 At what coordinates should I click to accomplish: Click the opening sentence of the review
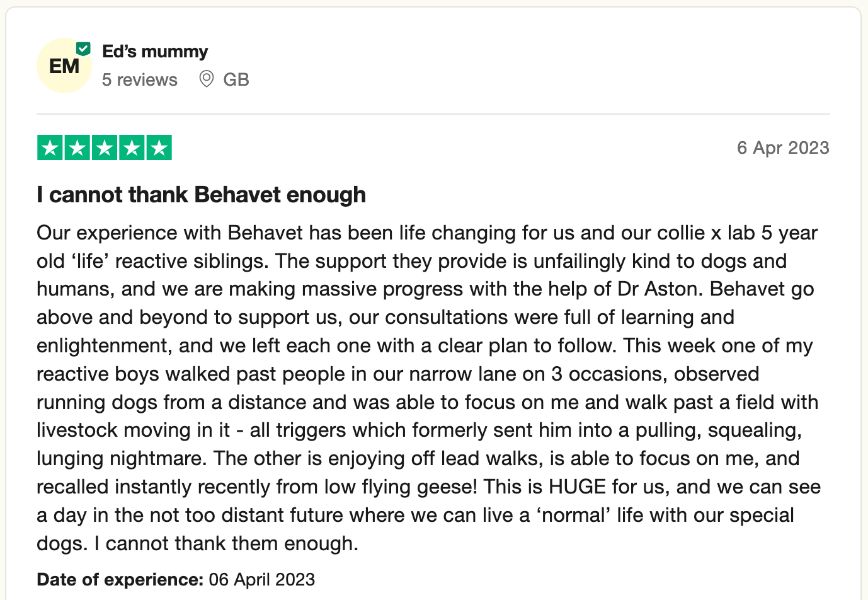click(427, 233)
